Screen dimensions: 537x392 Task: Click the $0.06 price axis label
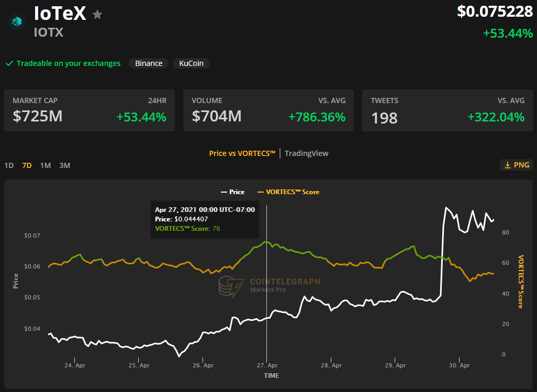click(32, 266)
